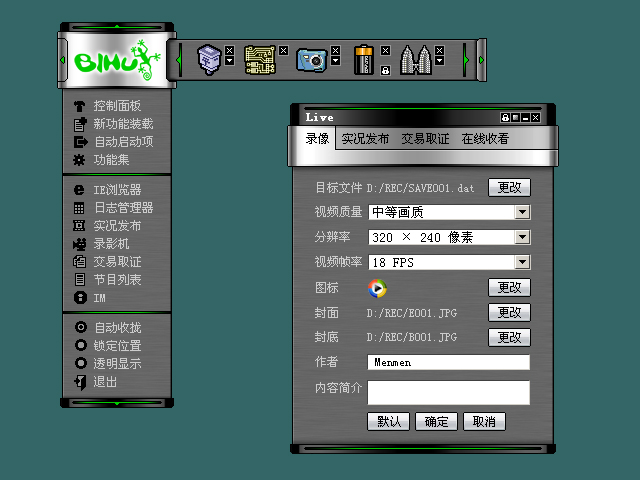Screen dimensions: 640x480
Task: Open the blue camera icon in toolbar
Action: coord(312,60)
